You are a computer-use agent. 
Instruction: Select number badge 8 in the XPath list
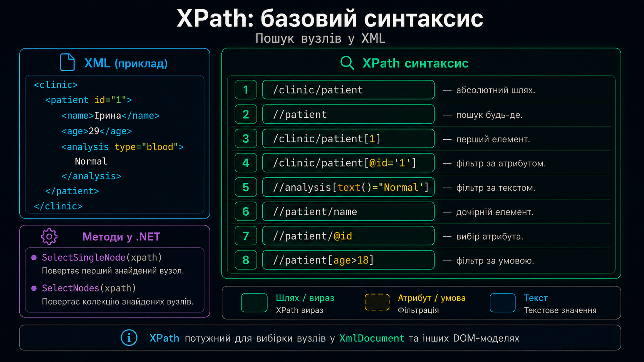(x=246, y=260)
